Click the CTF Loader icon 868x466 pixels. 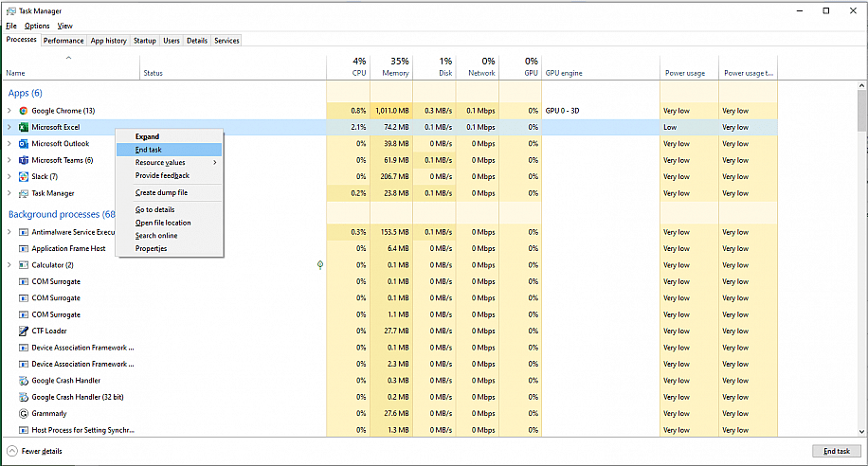click(x=24, y=331)
